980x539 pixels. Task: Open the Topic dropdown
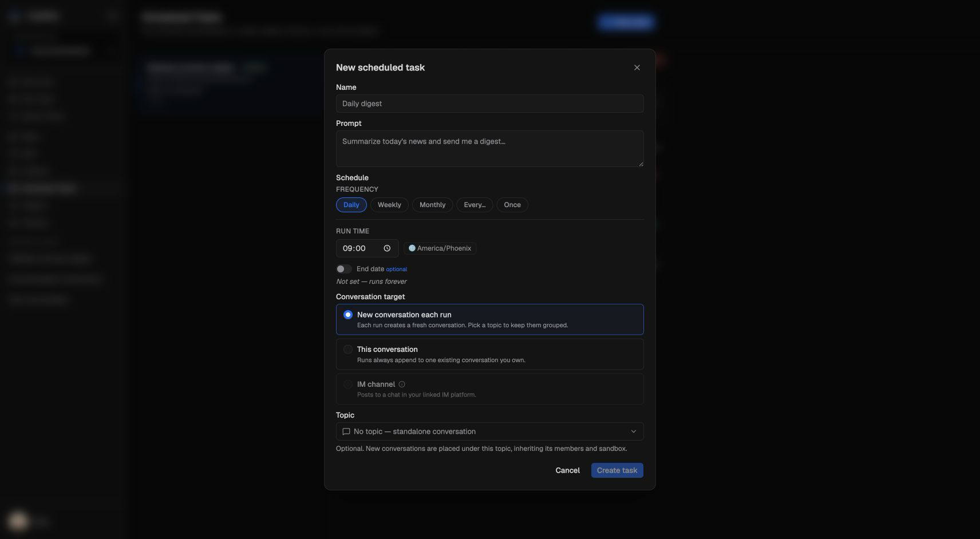pos(489,431)
